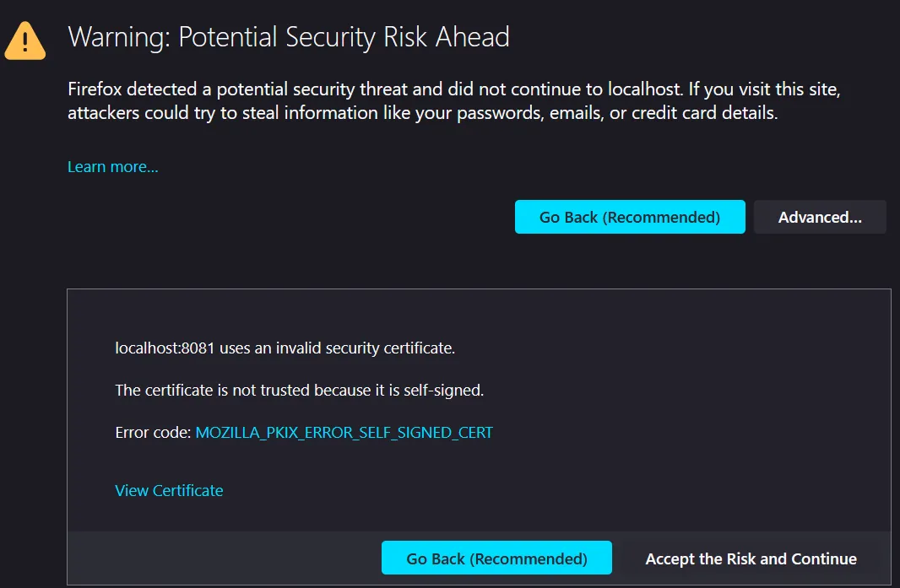
Task: Click Go Back (Recommended) inside the advanced panel
Action: tap(496, 558)
